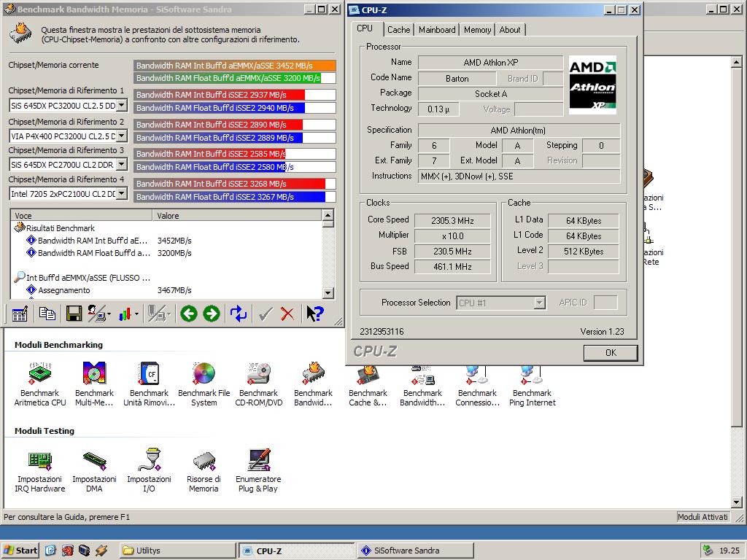
Task: Click the Core Speed 2305.3 MHz field
Action: [x=452, y=220]
